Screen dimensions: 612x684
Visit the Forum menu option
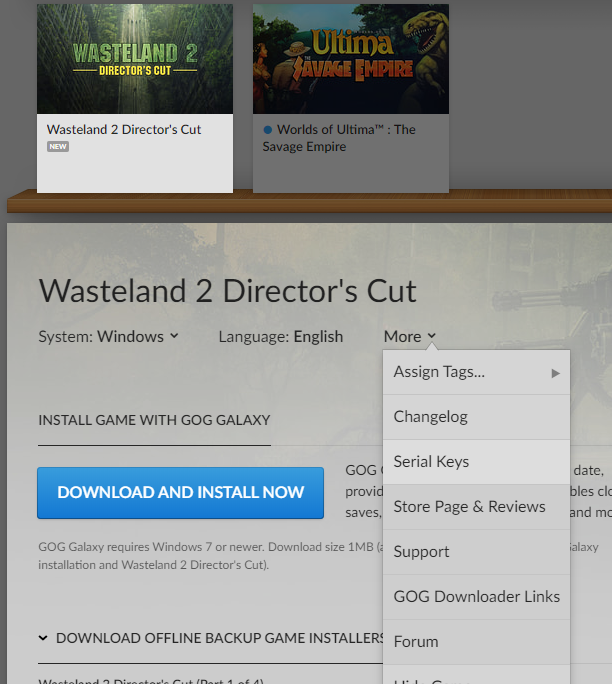[416, 642]
